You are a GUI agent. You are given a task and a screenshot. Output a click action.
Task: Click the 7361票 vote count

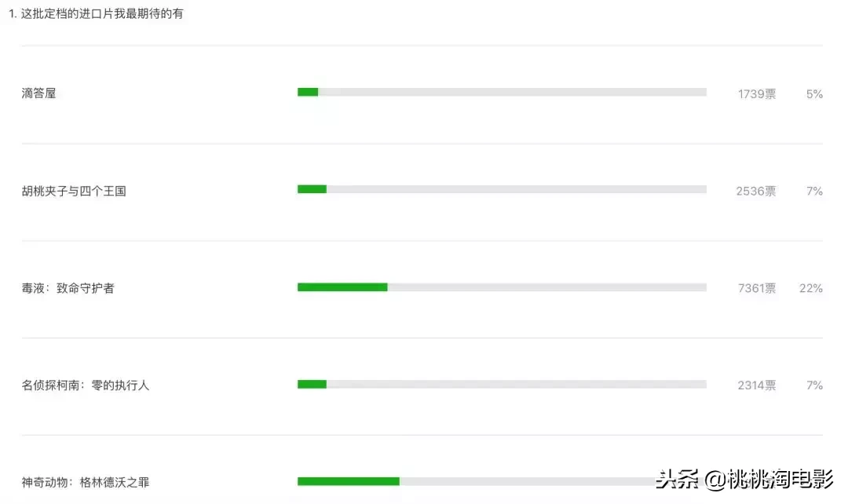pos(757,288)
